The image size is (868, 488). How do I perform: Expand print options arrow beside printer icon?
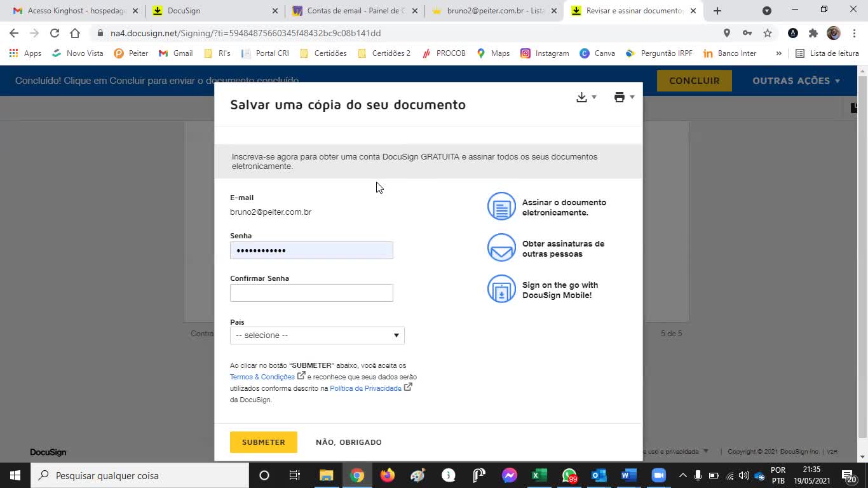tap(632, 97)
